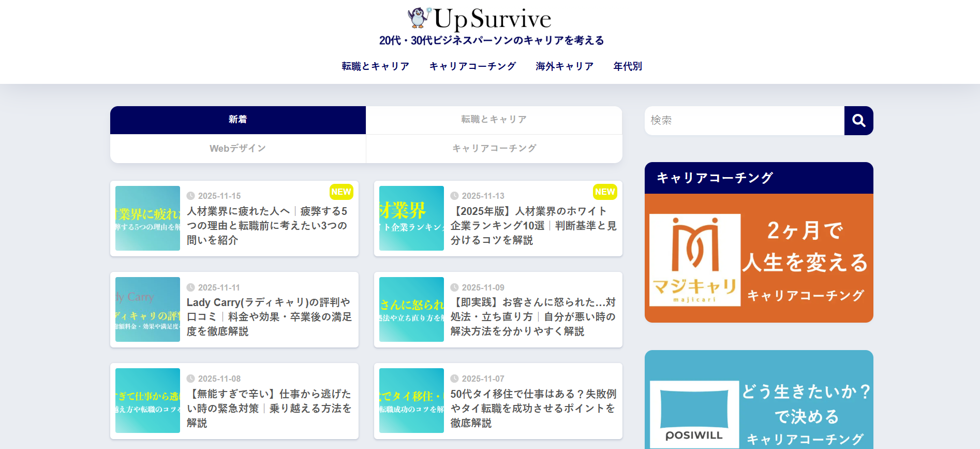This screenshot has width=980, height=449.
Task: Select 年代別 in the navigation bar
Action: click(627, 66)
